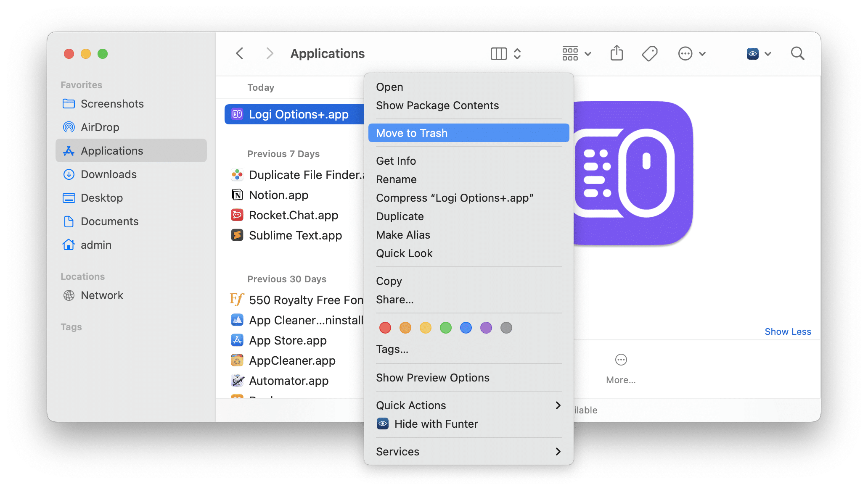Click the Duplicate File Finder app icon
The width and height of the screenshot is (868, 484).
(237, 175)
